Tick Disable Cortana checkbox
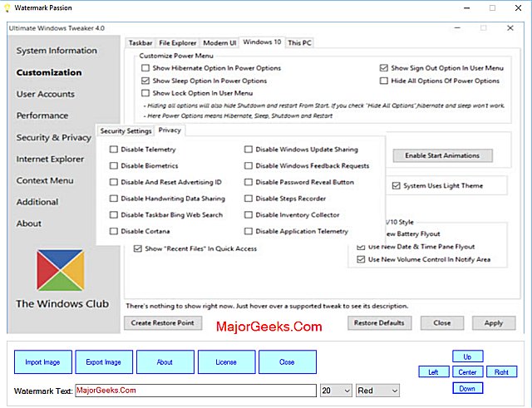This screenshot has width=532, height=408. pyautogui.click(x=114, y=231)
